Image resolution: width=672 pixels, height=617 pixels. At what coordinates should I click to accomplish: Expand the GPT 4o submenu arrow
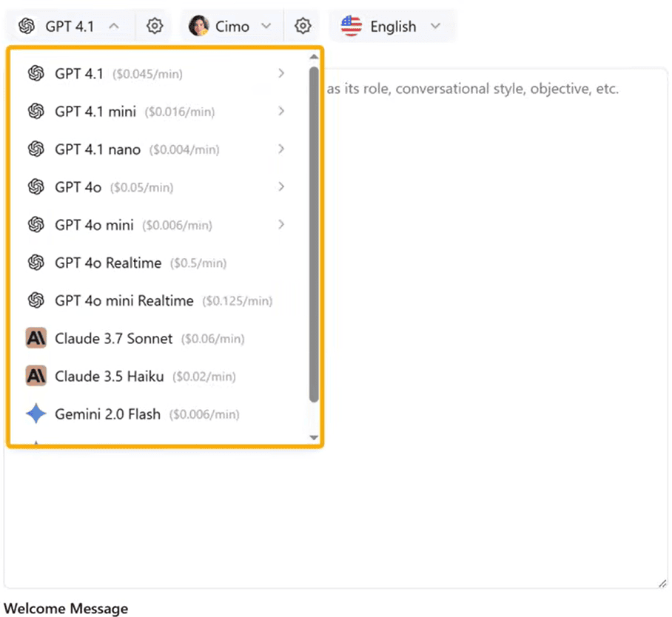(x=281, y=187)
